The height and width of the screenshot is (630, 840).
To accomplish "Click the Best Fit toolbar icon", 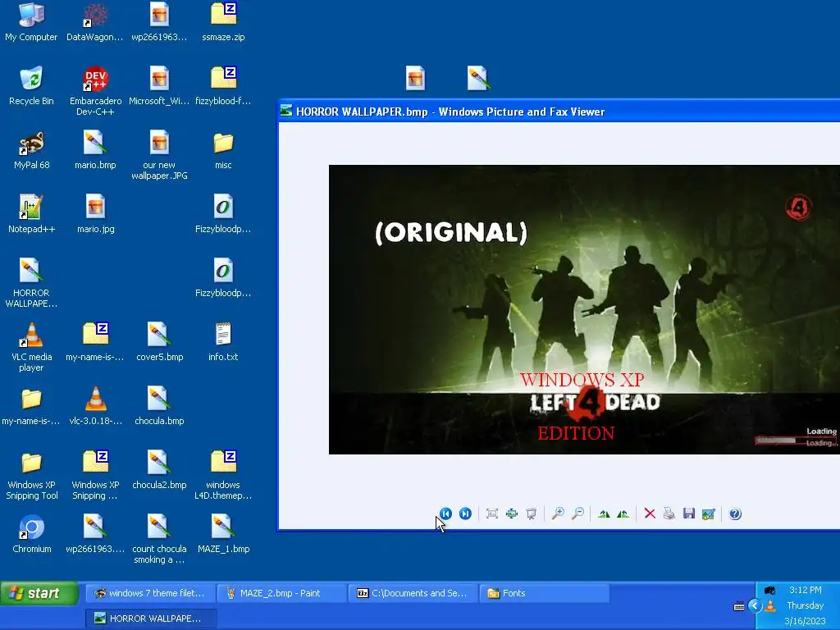I will coord(492,514).
